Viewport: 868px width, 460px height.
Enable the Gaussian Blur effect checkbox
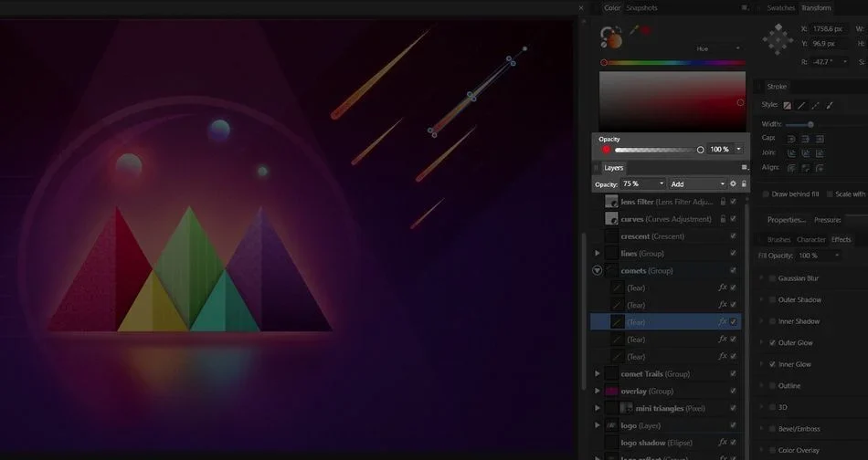coord(772,278)
